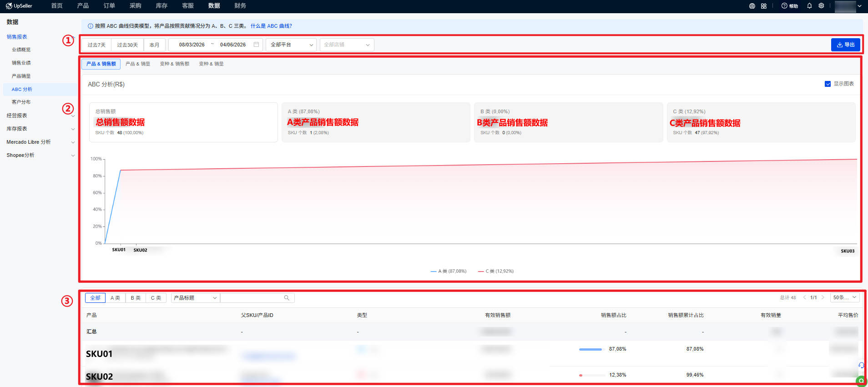Open 数据 in top navigation
Viewport: 868px width, 387px height.
point(214,6)
